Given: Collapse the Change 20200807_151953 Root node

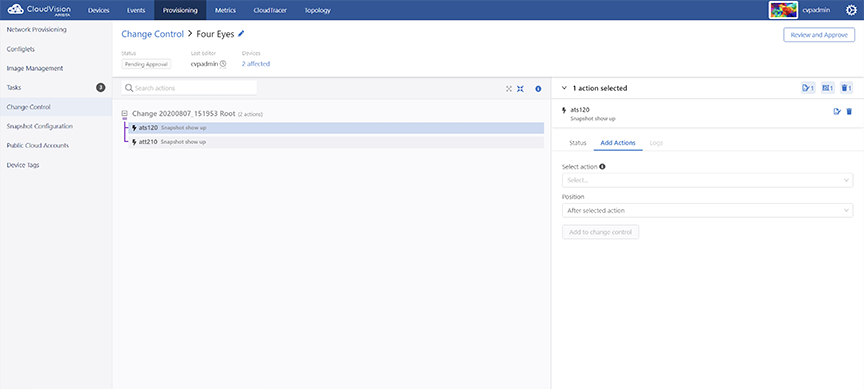Looking at the screenshot, I should click(x=125, y=114).
